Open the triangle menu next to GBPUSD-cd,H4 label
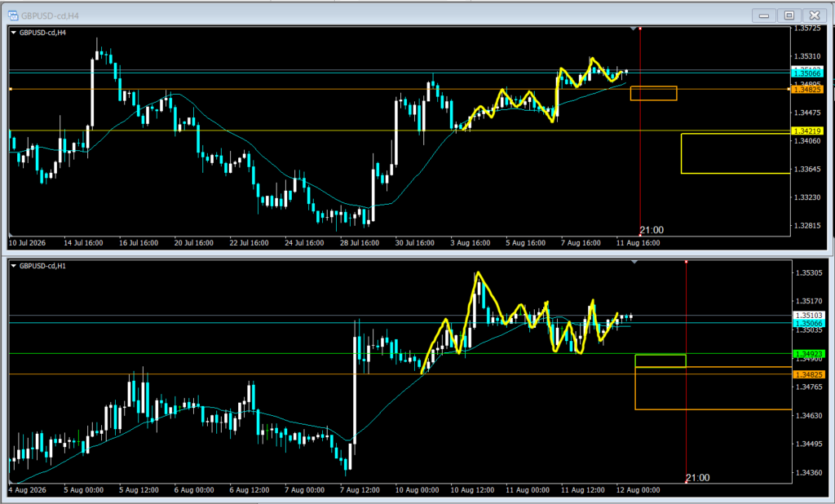 click(x=13, y=33)
